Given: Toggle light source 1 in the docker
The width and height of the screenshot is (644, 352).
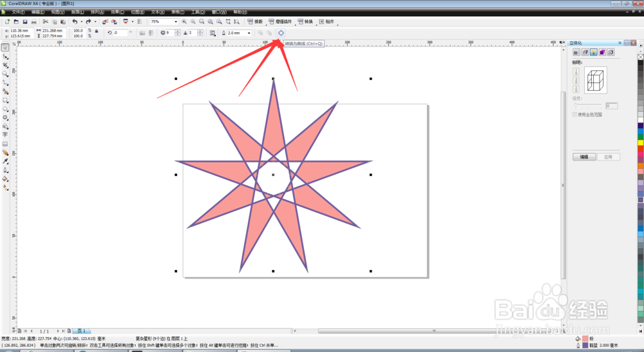Looking at the screenshot, I should pos(576,72).
